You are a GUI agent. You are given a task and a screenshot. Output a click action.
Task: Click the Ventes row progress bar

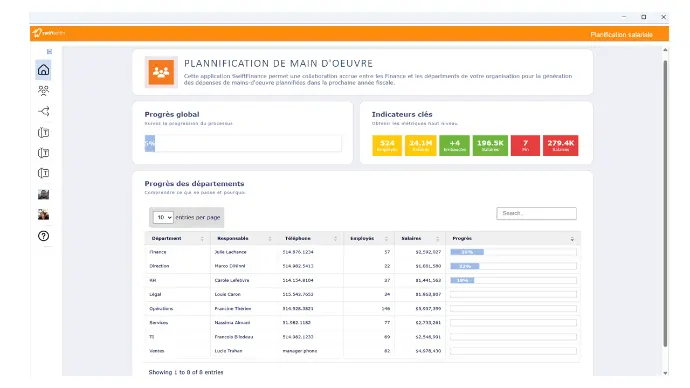click(x=513, y=351)
